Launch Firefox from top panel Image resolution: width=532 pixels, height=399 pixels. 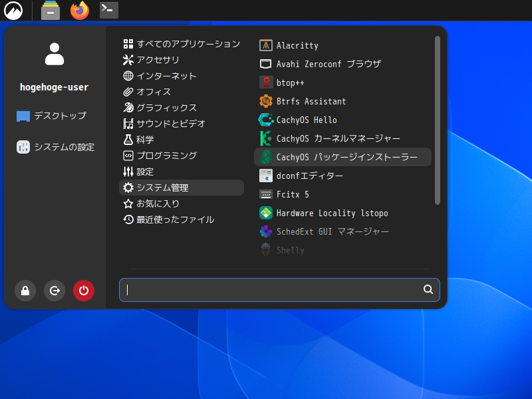pos(80,11)
